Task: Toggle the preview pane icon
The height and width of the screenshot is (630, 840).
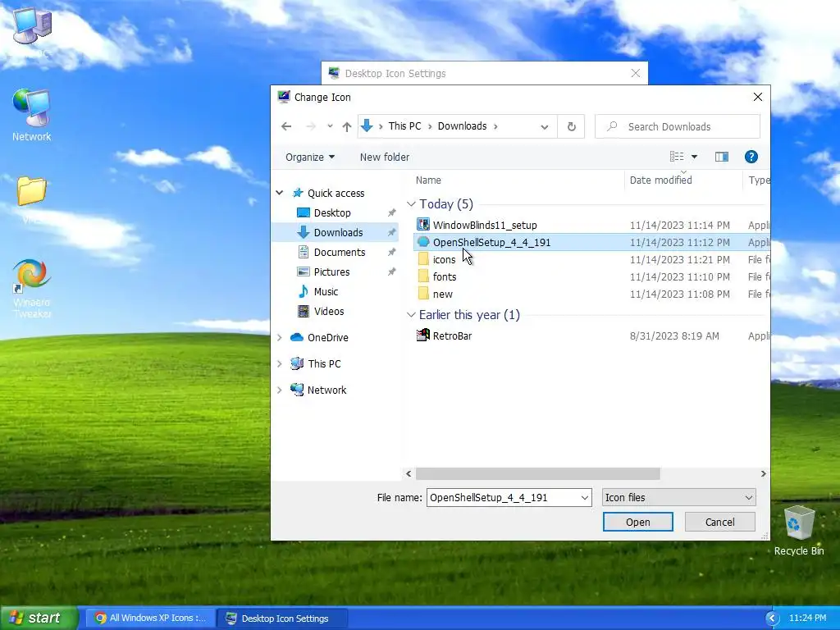Action: (722, 157)
